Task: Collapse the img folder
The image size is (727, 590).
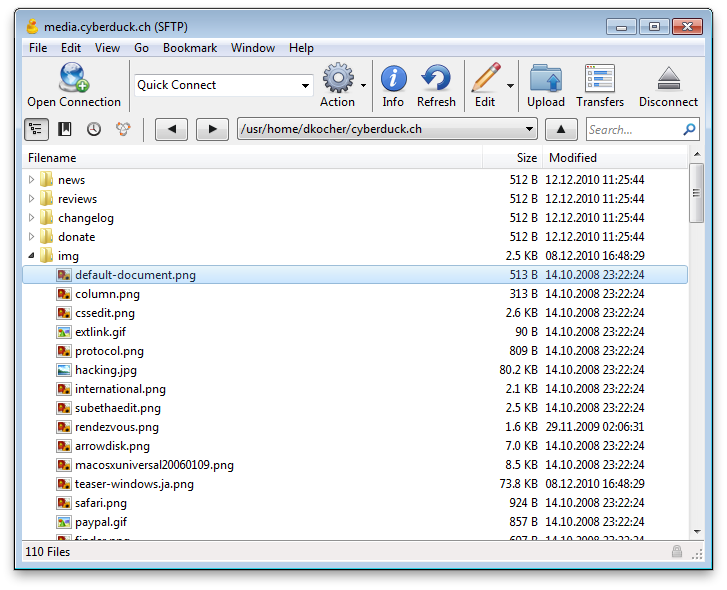Action: coord(32,256)
